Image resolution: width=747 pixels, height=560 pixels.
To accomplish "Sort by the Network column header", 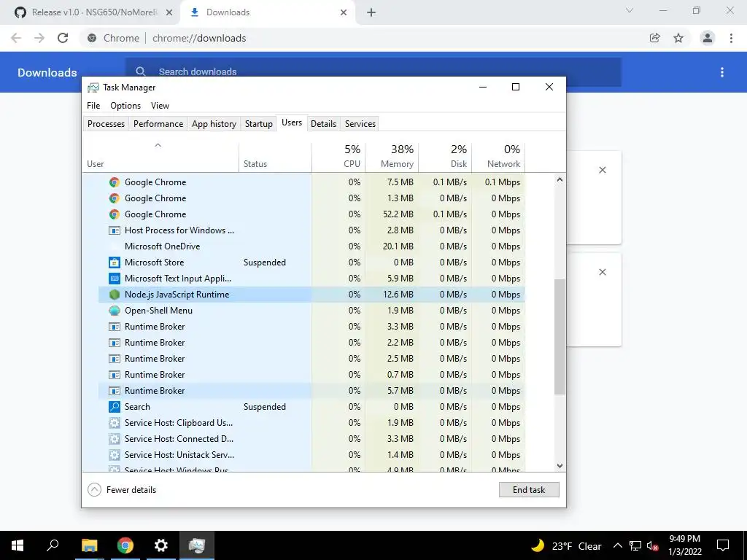I will pos(498,157).
